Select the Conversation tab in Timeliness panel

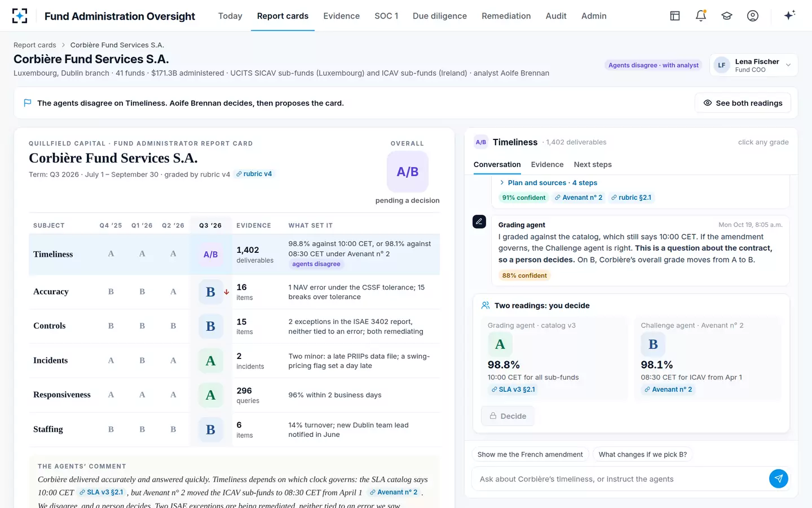(x=497, y=164)
